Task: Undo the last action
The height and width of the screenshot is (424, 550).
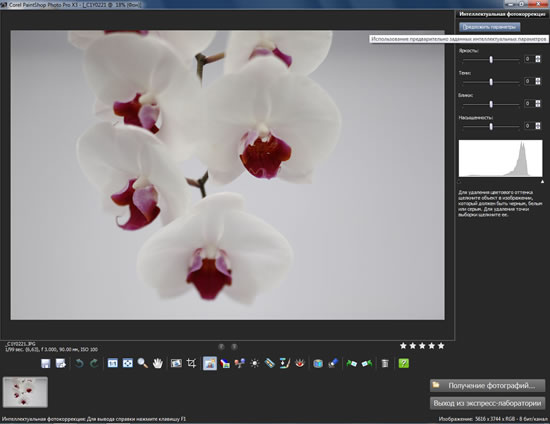Action: coord(79,363)
